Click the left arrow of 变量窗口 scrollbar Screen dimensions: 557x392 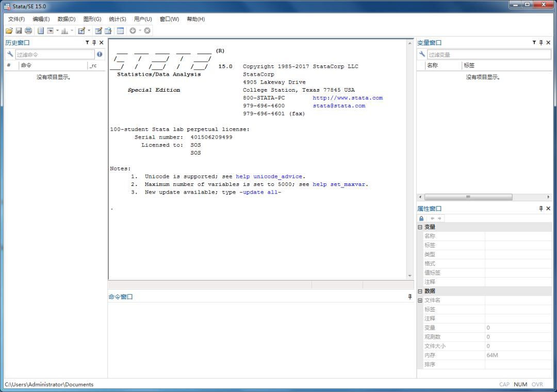click(420, 197)
